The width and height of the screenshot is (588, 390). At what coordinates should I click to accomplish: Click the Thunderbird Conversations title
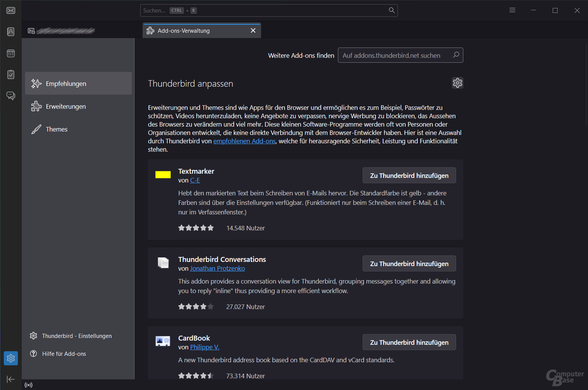[222, 259]
